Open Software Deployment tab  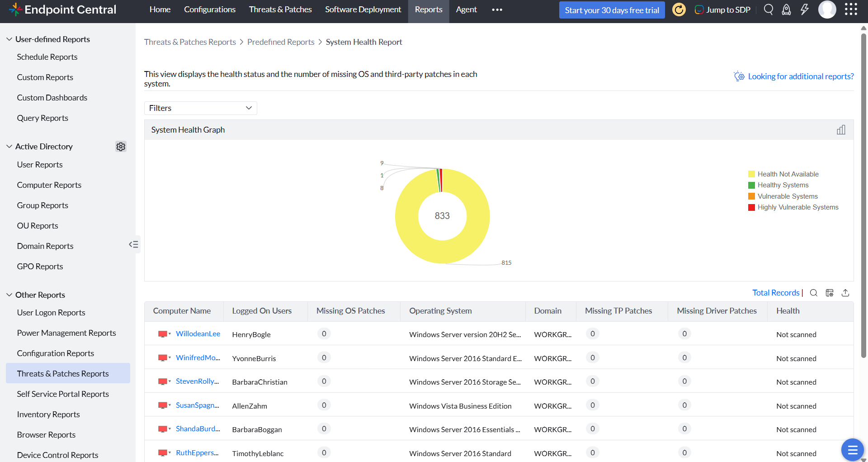pyautogui.click(x=363, y=10)
